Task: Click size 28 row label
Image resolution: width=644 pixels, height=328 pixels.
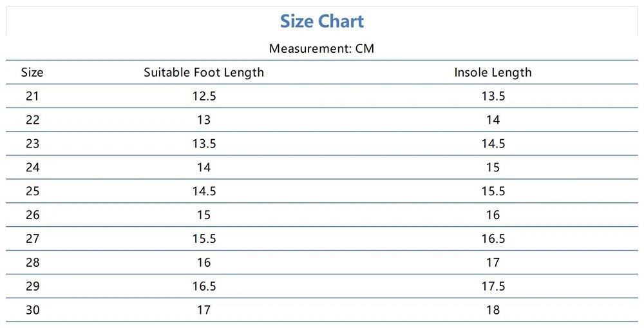Action: (32, 263)
